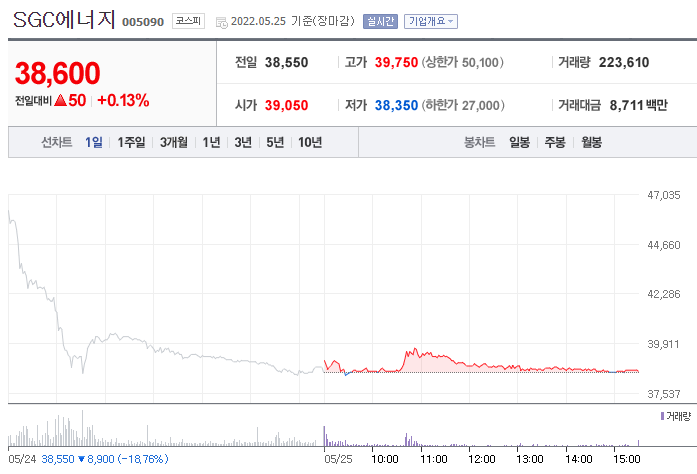Screen dimensions: 697x474
Task: Select the current price 38,600
Action: click(58, 73)
